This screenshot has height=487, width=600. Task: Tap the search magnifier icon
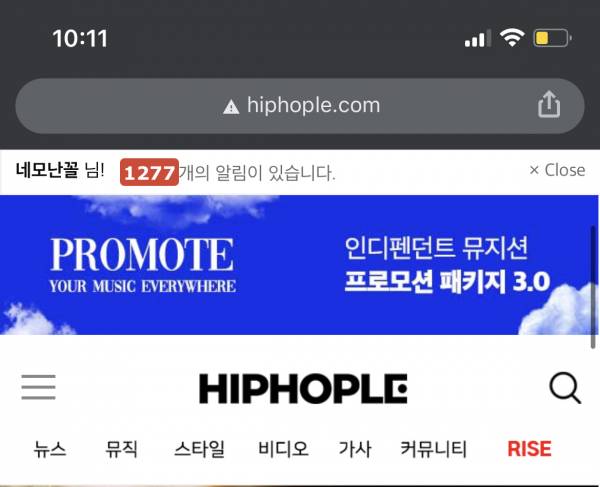565,388
